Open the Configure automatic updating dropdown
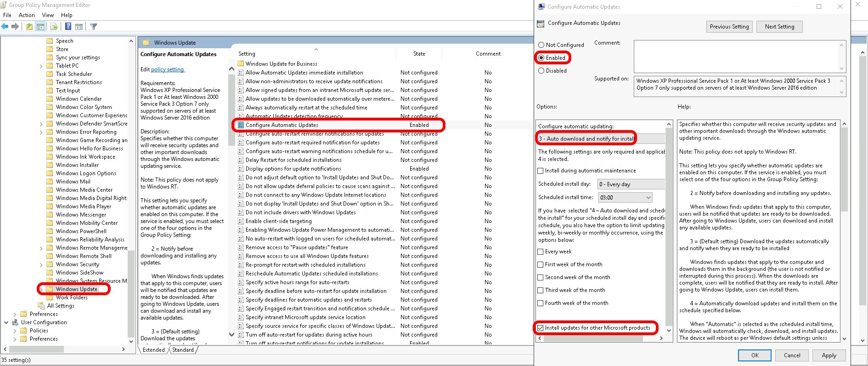 (x=601, y=138)
